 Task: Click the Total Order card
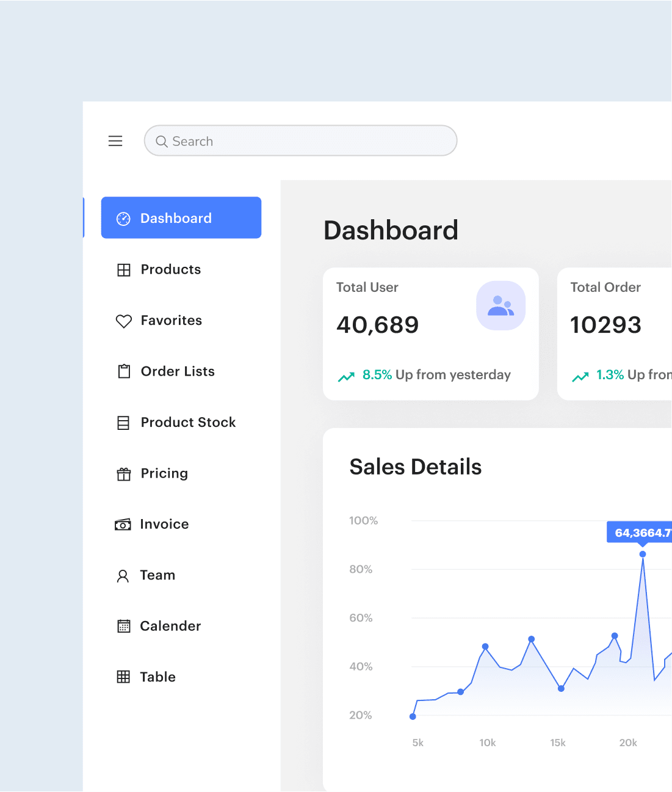[x=614, y=334]
